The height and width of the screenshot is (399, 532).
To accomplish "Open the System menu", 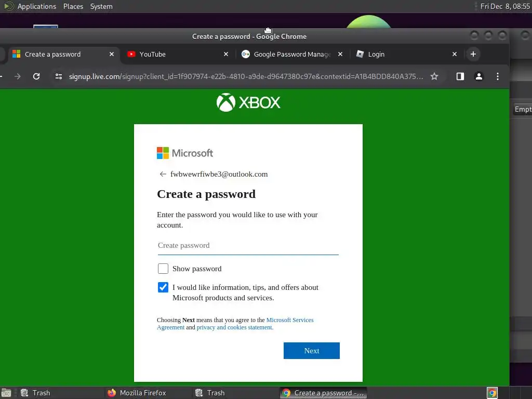I will 101,6.
